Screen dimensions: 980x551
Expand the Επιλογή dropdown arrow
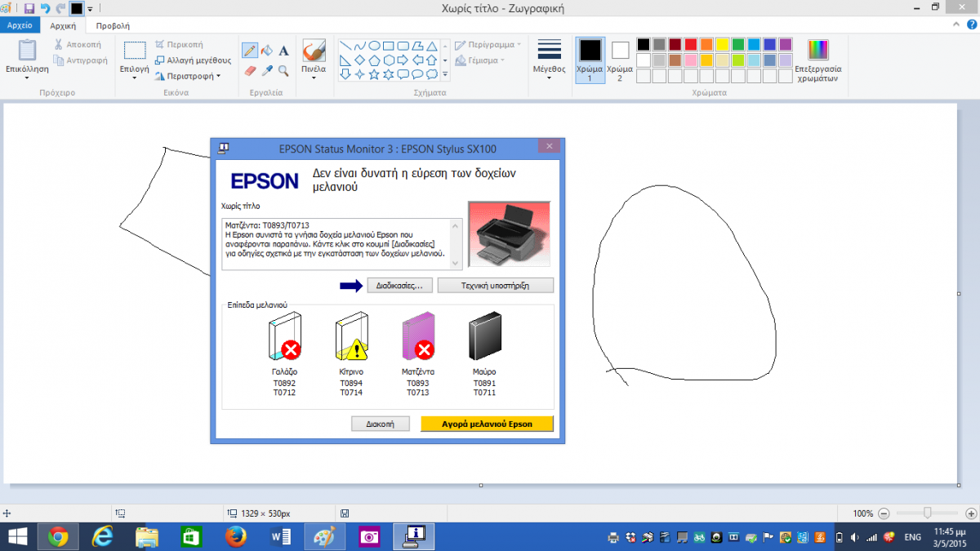134,78
